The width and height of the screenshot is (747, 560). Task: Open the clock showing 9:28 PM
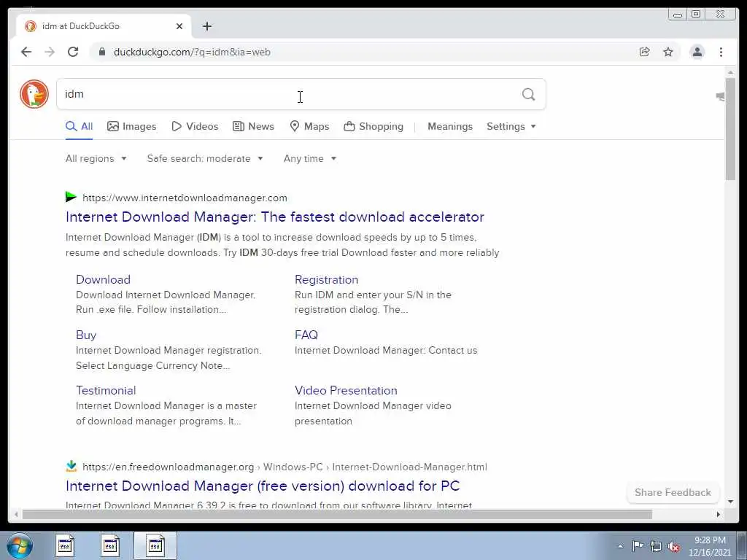709,546
